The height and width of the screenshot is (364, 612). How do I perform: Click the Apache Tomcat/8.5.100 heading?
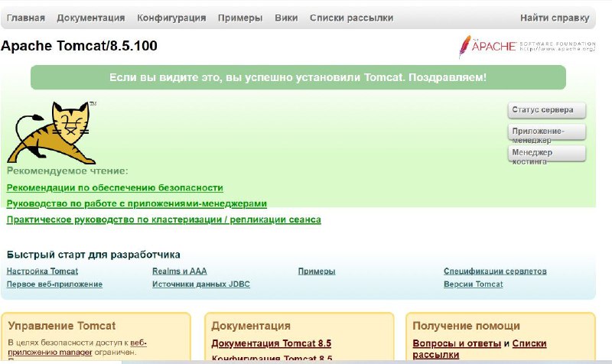click(x=80, y=46)
